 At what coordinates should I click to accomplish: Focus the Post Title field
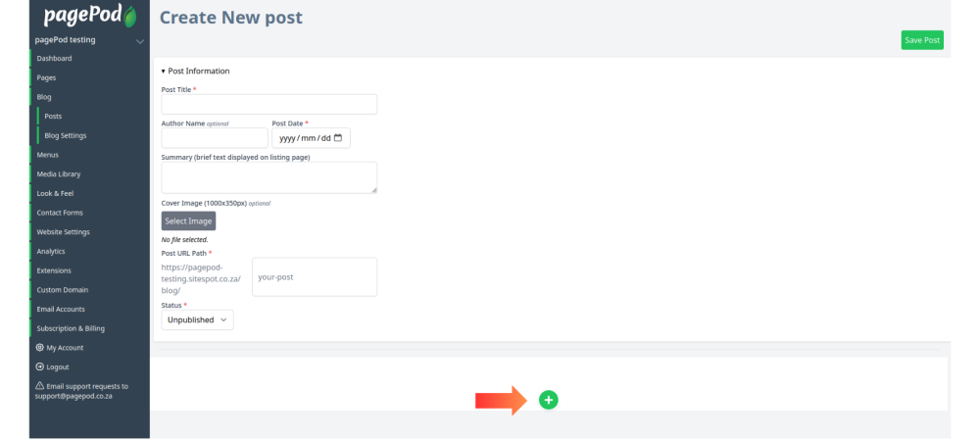pos(269,104)
